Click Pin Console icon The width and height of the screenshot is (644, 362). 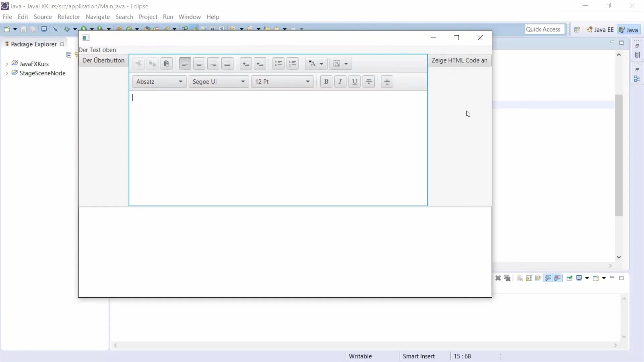[569, 278]
